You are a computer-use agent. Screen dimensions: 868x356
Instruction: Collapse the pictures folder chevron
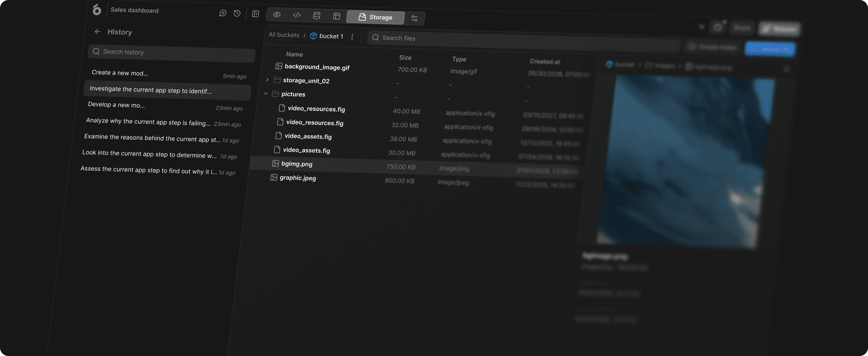[x=266, y=93]
